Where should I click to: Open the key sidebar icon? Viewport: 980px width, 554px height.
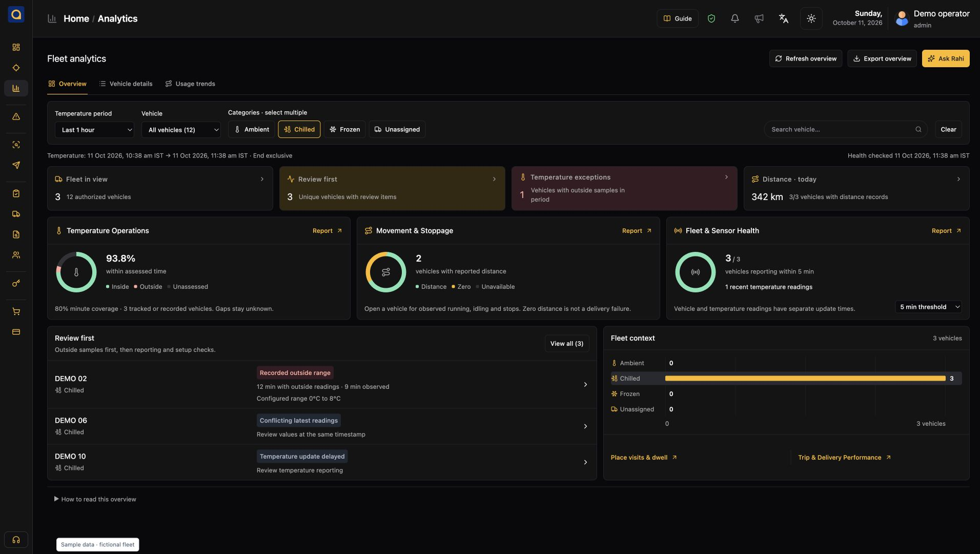tap(16, 283)
